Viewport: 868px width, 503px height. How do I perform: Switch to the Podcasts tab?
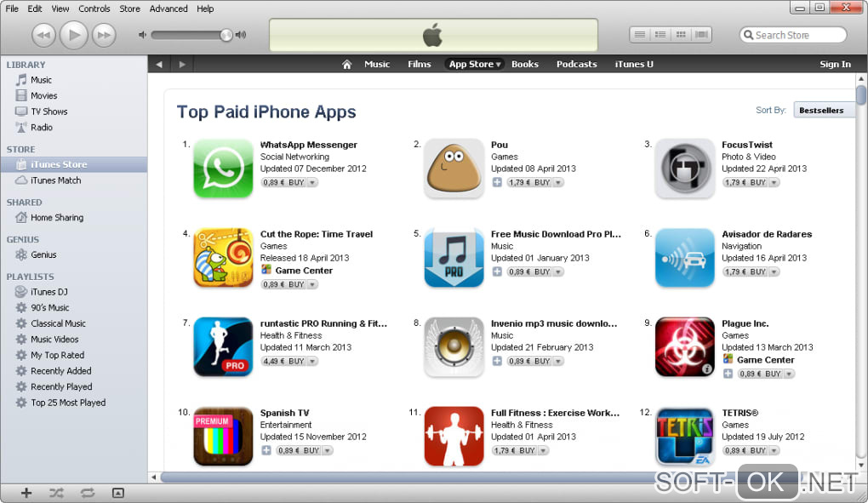(576, 64)
